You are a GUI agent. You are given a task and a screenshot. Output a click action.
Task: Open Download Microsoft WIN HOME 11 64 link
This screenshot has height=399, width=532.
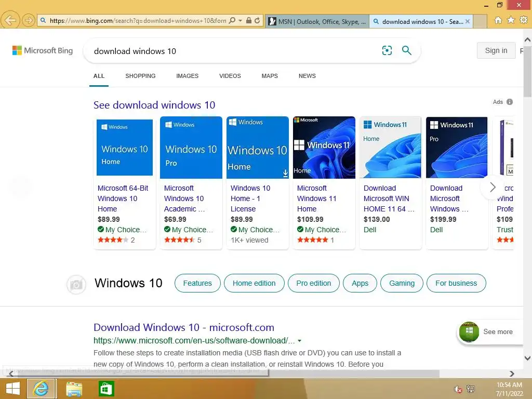[x=389, y=198]
